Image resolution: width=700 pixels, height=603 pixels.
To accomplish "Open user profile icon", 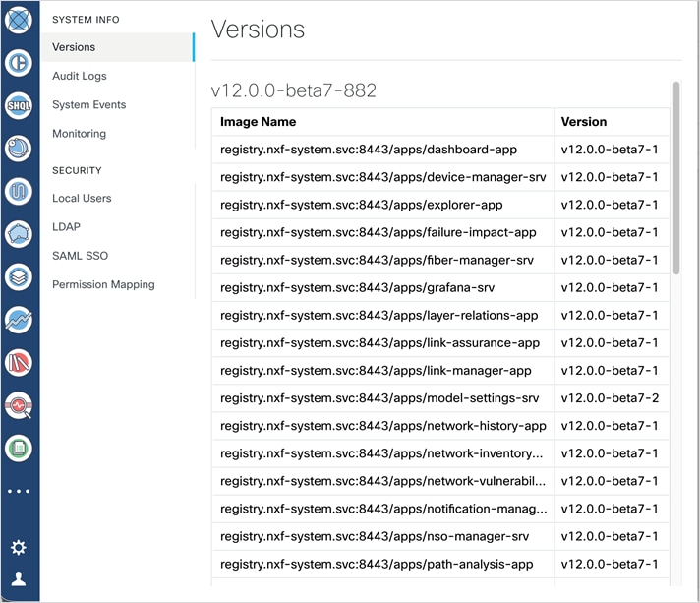I will [x=19, y=578].
